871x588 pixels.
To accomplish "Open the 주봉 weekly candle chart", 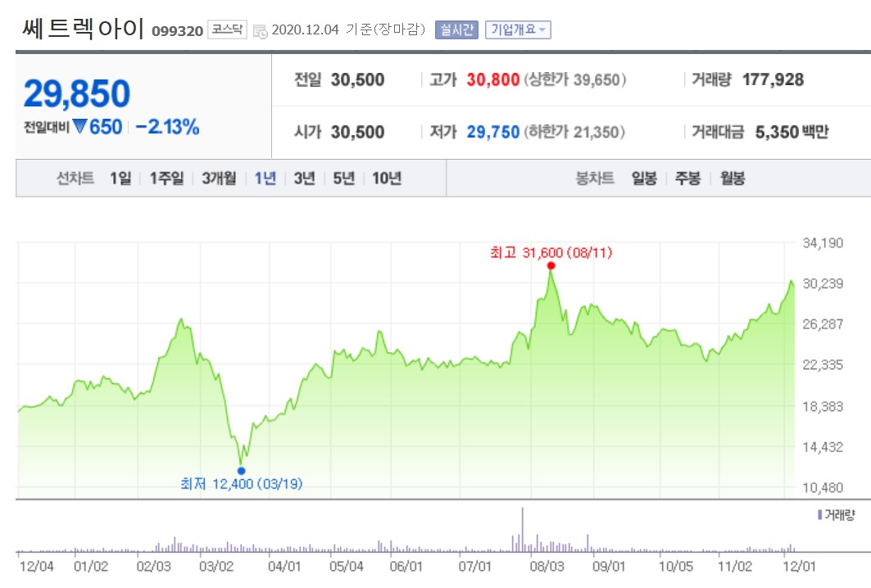I will [x=687, y=179].
